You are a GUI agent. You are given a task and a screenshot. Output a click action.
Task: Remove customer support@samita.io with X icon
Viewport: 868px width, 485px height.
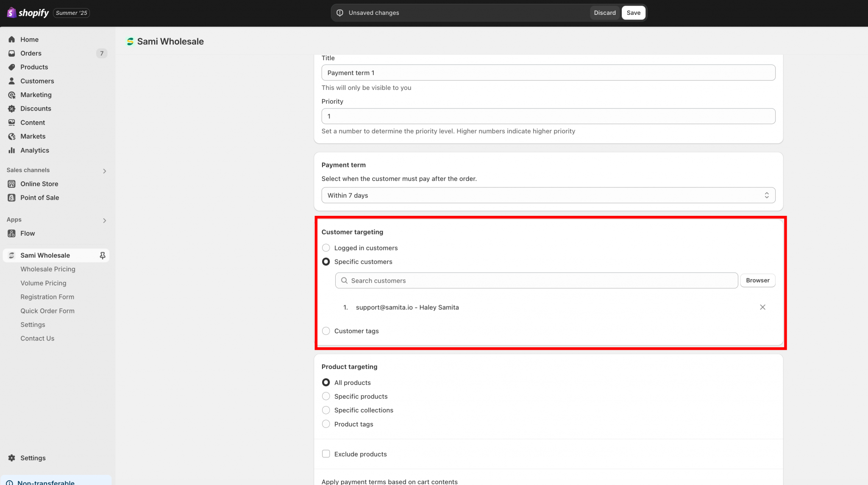[762, 307]
